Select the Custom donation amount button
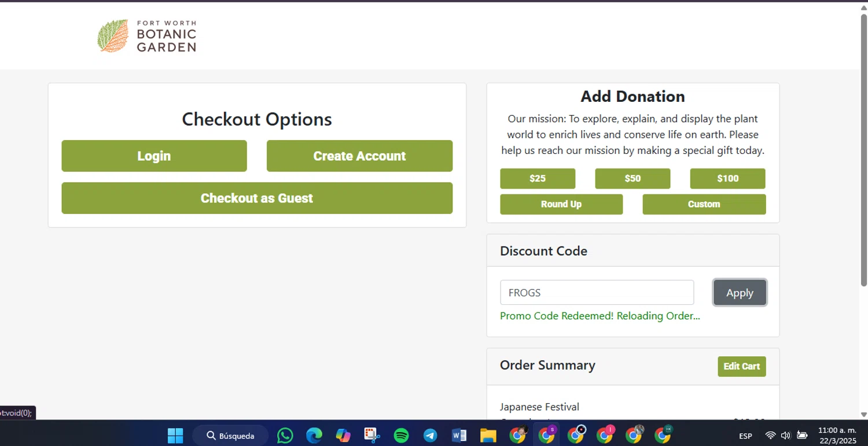868x446 pixels. pos(704,204)
